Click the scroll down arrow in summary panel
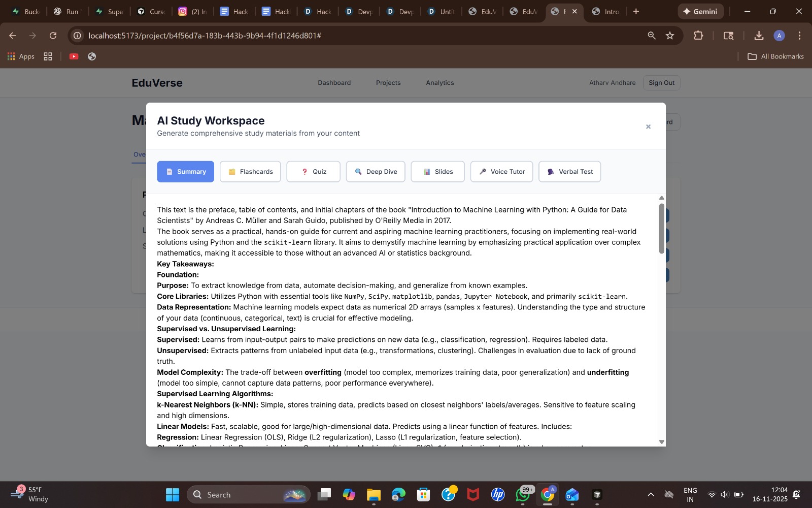 coord(661,442)
